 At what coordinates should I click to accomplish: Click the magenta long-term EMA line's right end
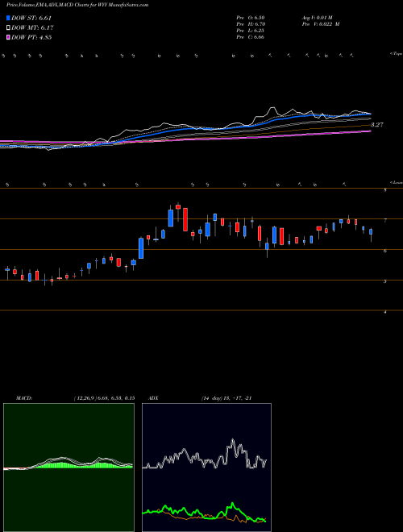369,131
